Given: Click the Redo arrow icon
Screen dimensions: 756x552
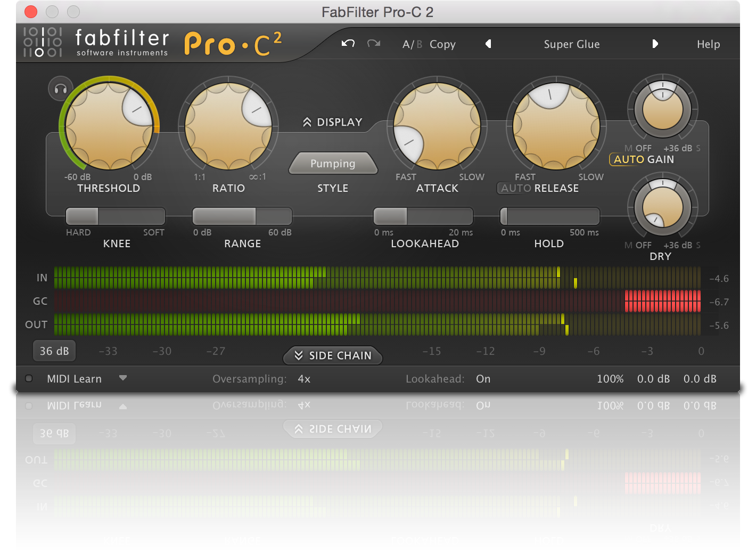Looking at the screenshot, I should (x=374, y=44).
